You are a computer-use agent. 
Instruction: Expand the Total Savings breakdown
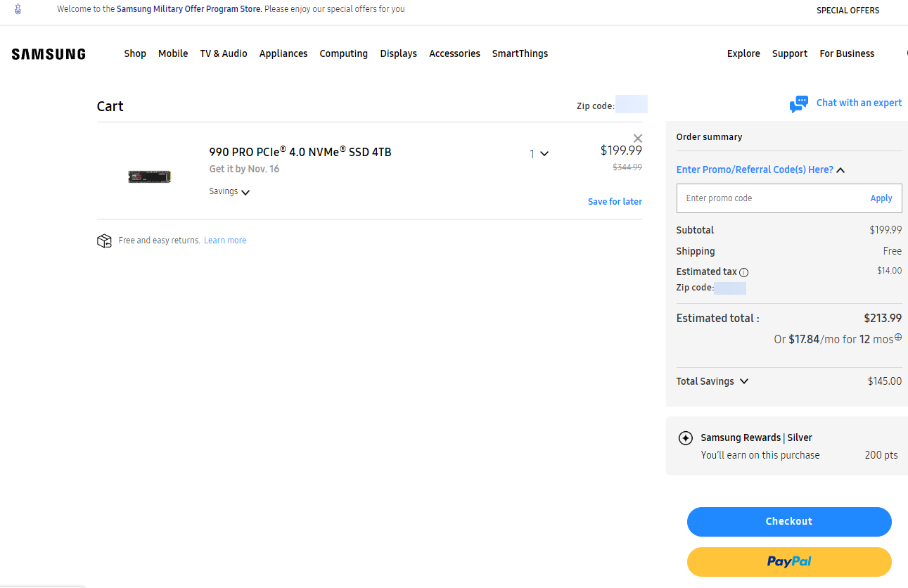(x=712, y=381)
